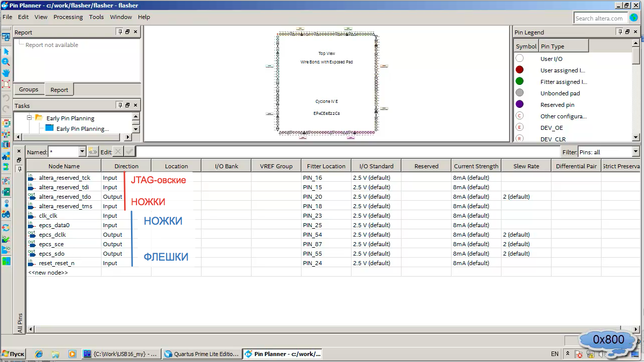644x362 pixels.
Task: Collapse the Early Pin Planning folder
Action: coord(29,118)
